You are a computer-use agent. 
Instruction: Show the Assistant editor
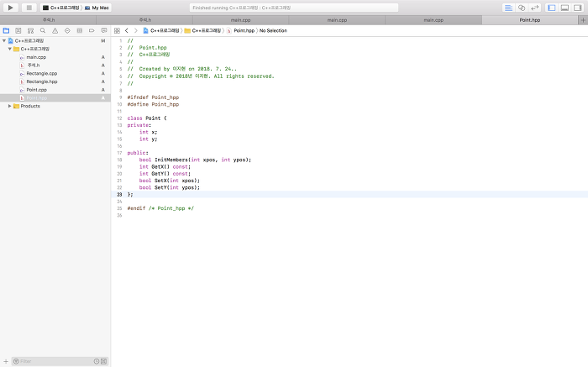(x=522, y=8)
